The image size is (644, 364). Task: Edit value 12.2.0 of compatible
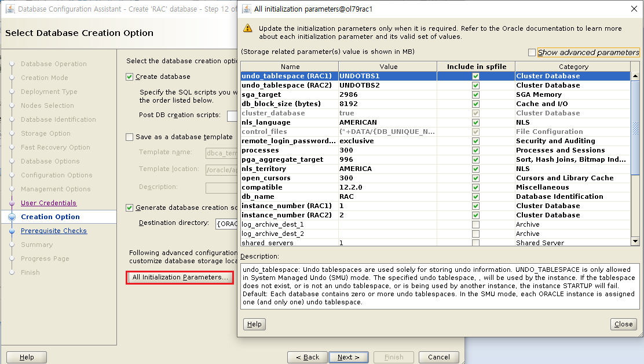(x=387, y=187)
